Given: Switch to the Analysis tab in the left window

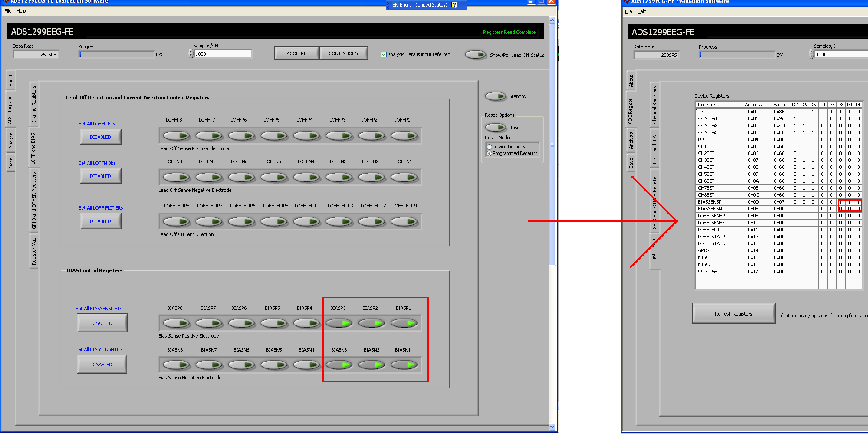Looking at the screenshot, I should point(10,140).
